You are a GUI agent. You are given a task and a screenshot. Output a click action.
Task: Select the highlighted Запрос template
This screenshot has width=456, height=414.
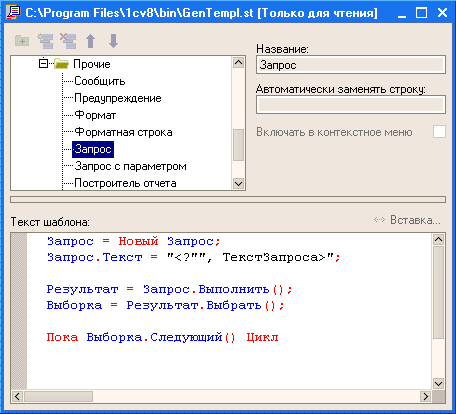(x=93, y=149)
